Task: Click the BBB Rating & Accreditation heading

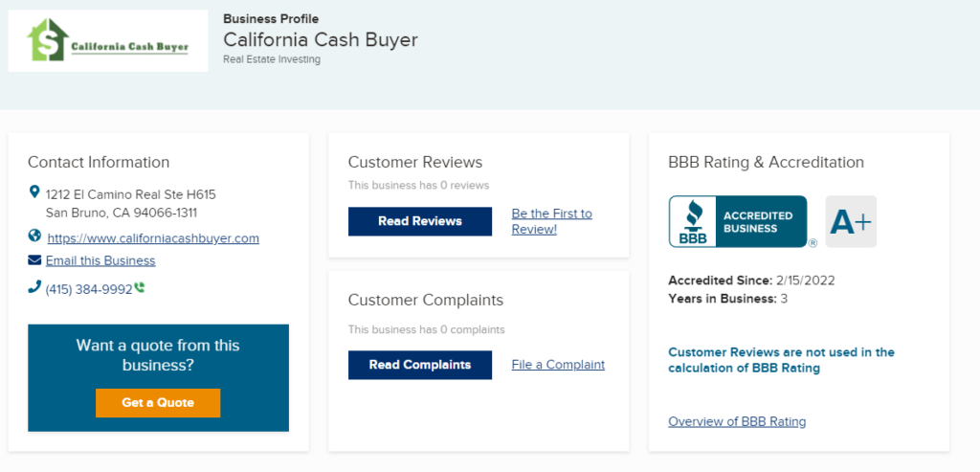Action: pyautogui.click(x=767, y=163)
